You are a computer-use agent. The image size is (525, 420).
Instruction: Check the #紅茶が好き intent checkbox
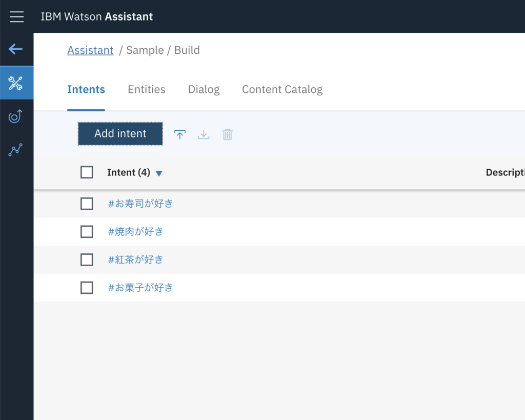[87, 259]
